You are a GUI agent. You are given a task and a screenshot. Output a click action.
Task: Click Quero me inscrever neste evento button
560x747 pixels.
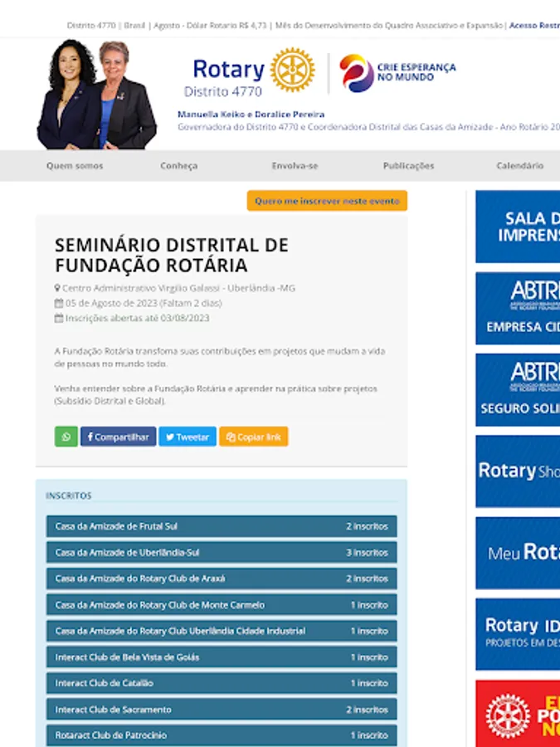coord(327,201)
